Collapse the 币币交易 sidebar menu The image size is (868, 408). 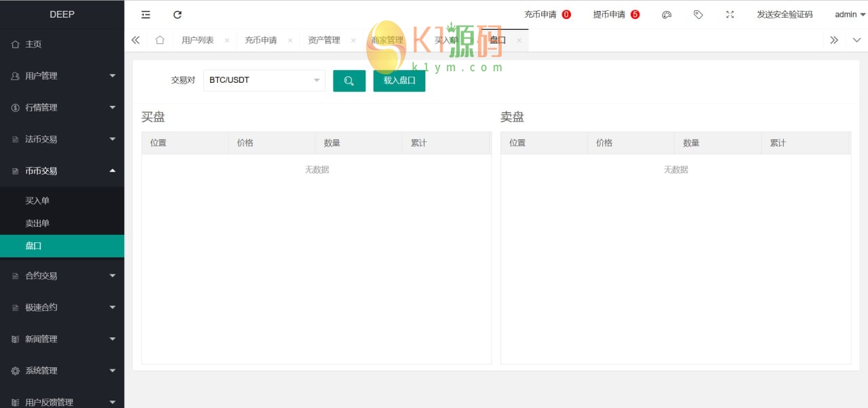pyautogui.click(x=62, y=171)
